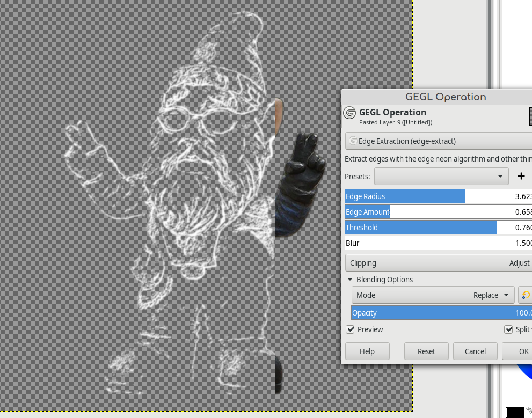Cancel the GEGL Operation dialog
532x418 pixels.
[x=475, y=351]
